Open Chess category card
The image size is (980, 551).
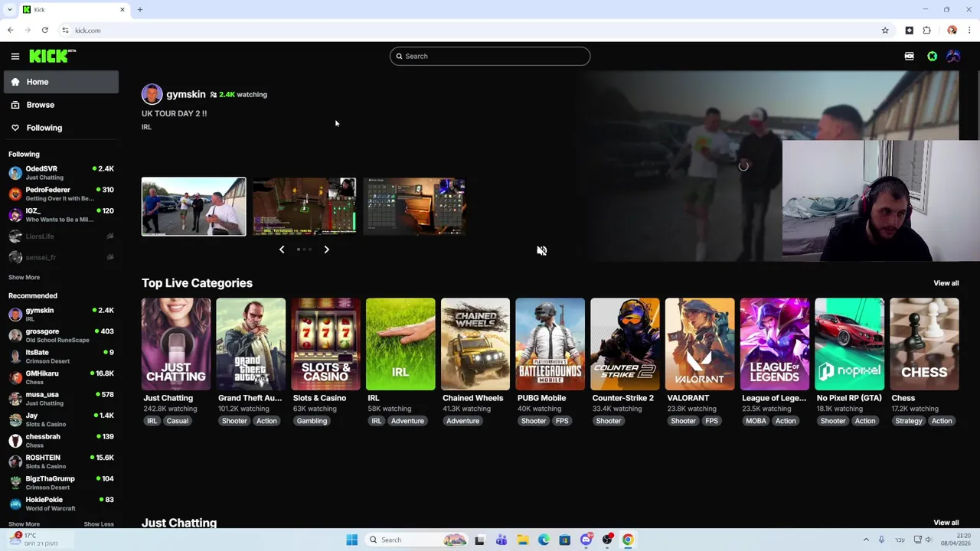(x=924, y=344)
